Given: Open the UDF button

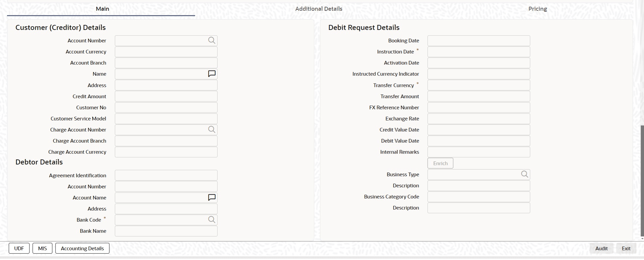Looking at the screenshot, I should point(19,248).
